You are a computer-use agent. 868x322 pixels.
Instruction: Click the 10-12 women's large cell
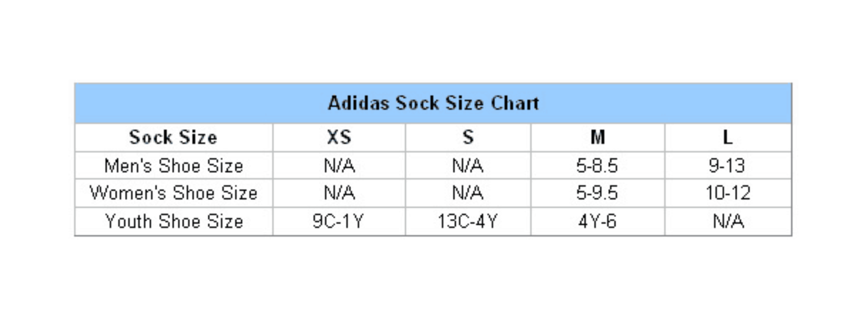[728, 193]
